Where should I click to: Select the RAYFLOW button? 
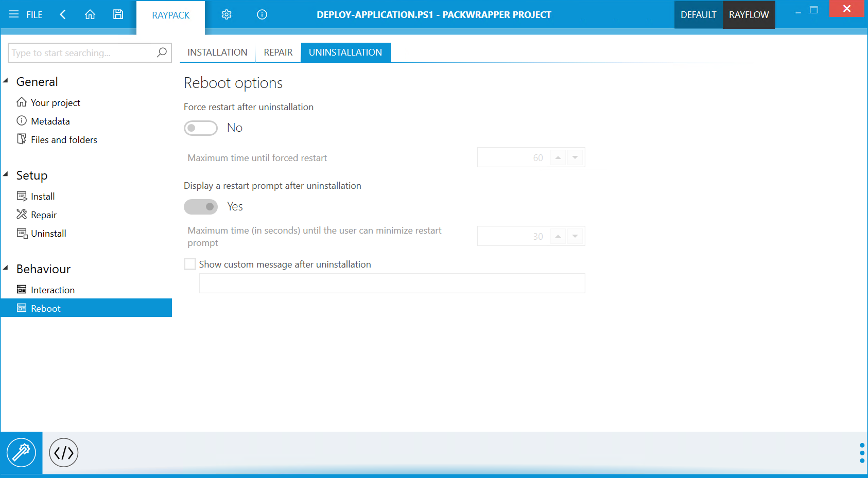click(x=749, y=15)
